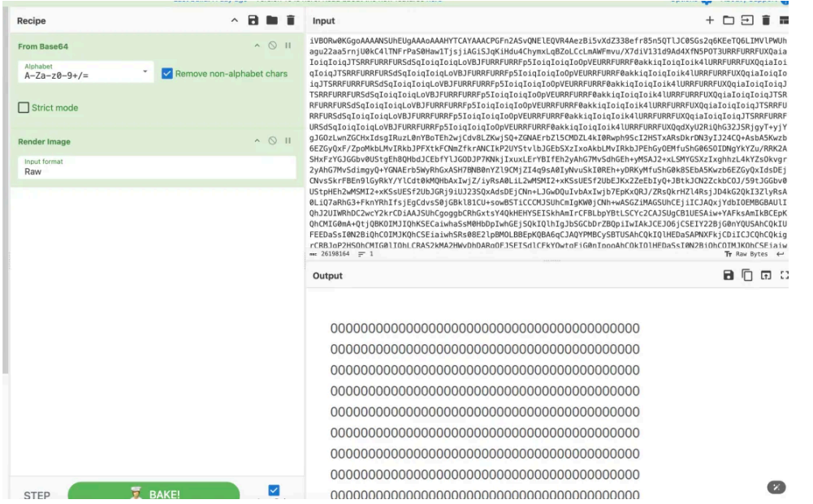
Task: Click the From Base64 operation title
Action: [x=43, y=46]
